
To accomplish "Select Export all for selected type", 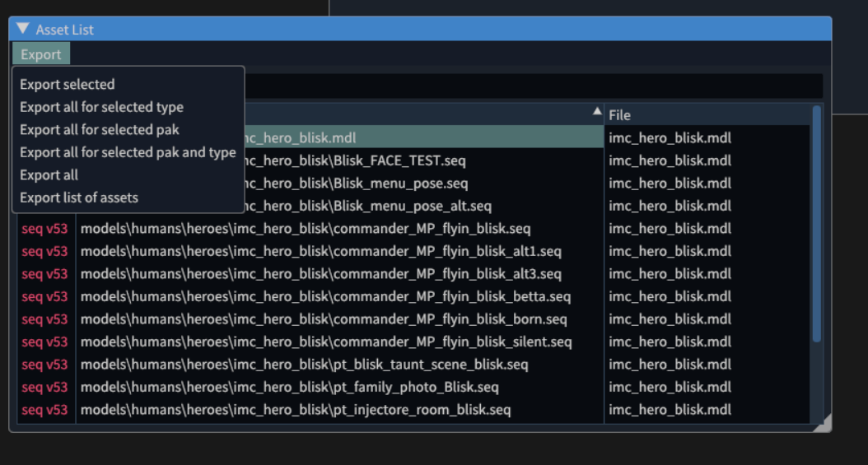I will [x=101, y=107].
